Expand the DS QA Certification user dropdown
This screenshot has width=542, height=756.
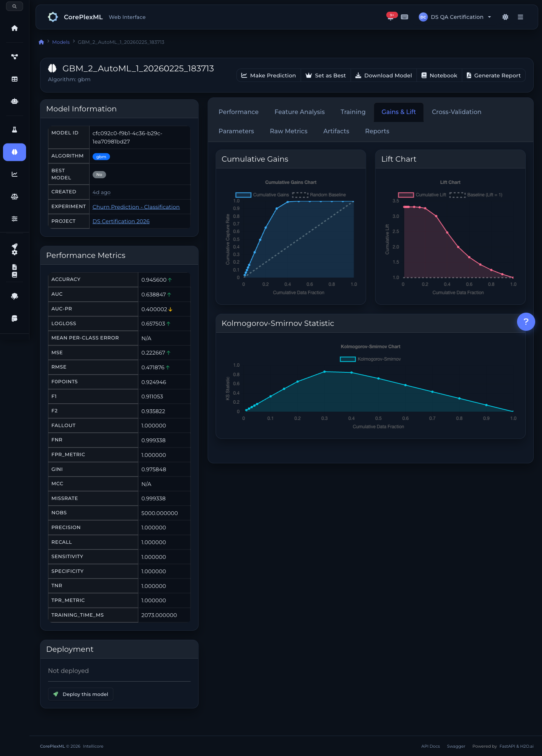[455, 17]
